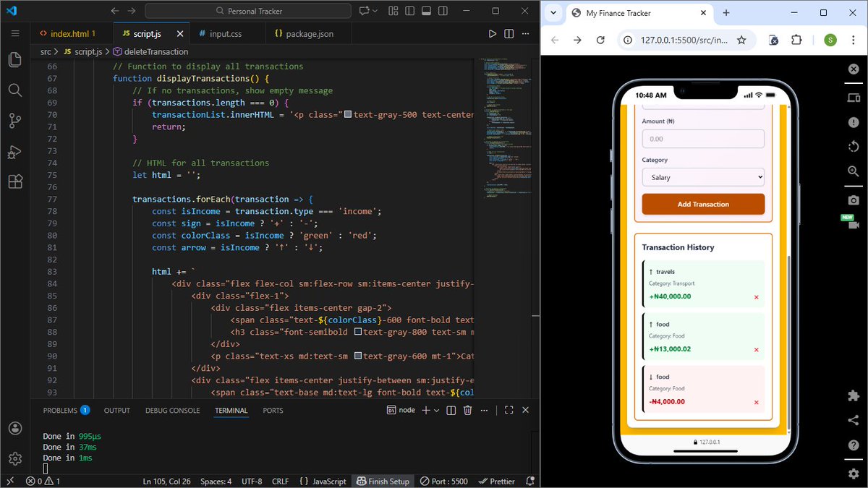This screenshot has height=488, width=868.
Task: Click the errors and warnings status indicator
Action: click(43, 481)
